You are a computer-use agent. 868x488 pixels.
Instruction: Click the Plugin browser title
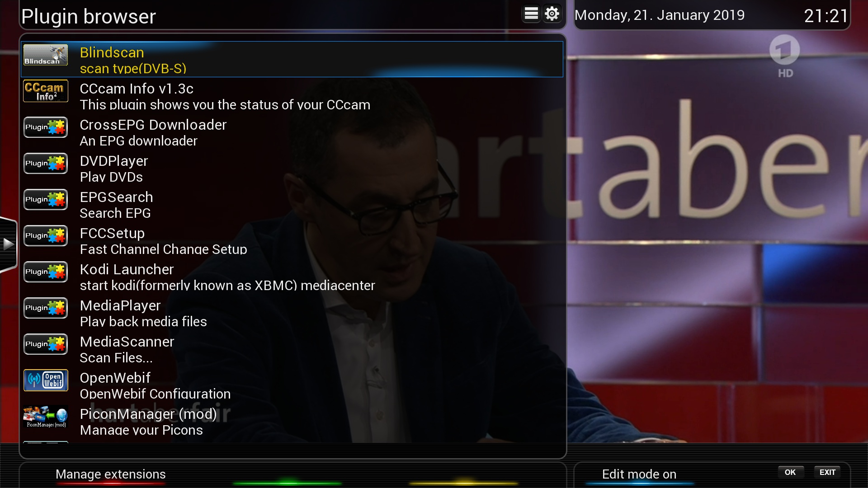[x=89, y=16]
